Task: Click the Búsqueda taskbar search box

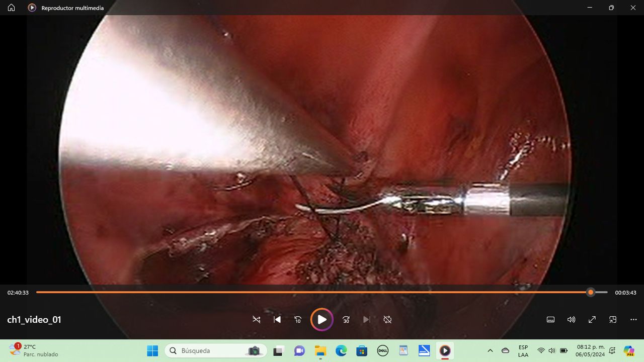Action: point(210,350)
